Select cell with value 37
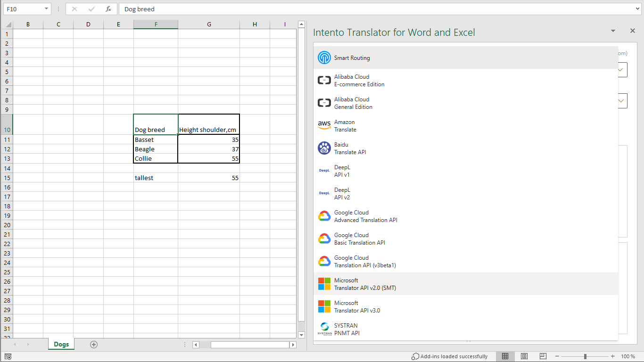 pos(209,149)
